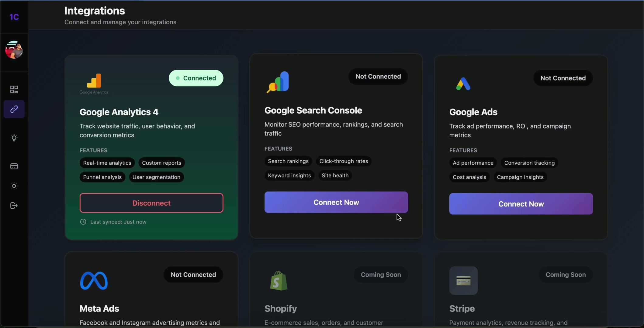
Task: Connect Google Search Console now
Action: tap(336, 202)
